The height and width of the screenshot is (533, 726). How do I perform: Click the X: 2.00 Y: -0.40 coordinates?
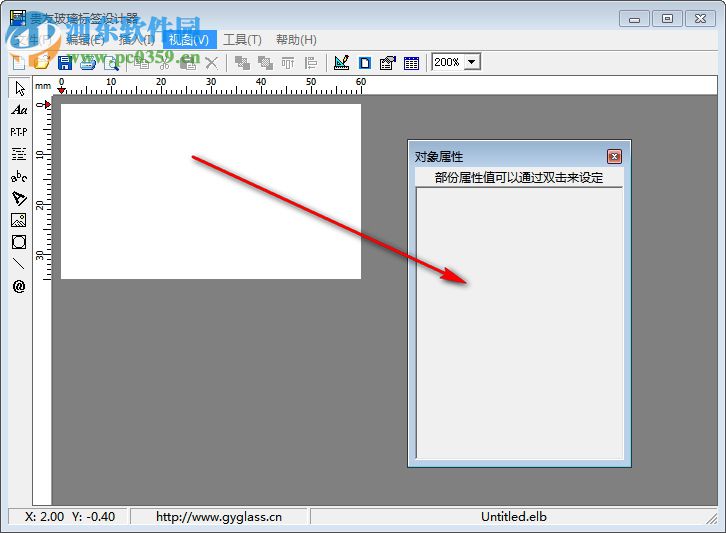70,517
